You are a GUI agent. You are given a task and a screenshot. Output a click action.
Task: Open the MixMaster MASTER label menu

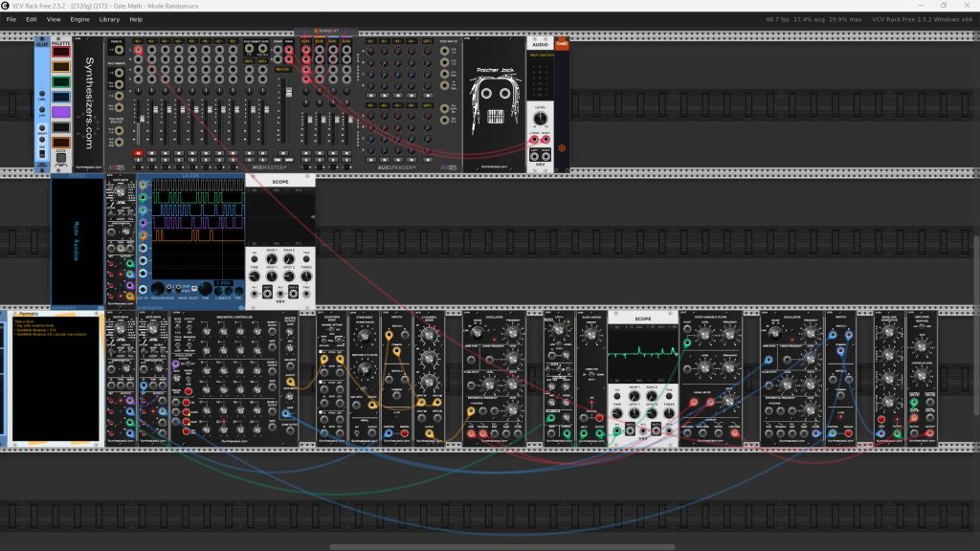(x=282, y=69)
